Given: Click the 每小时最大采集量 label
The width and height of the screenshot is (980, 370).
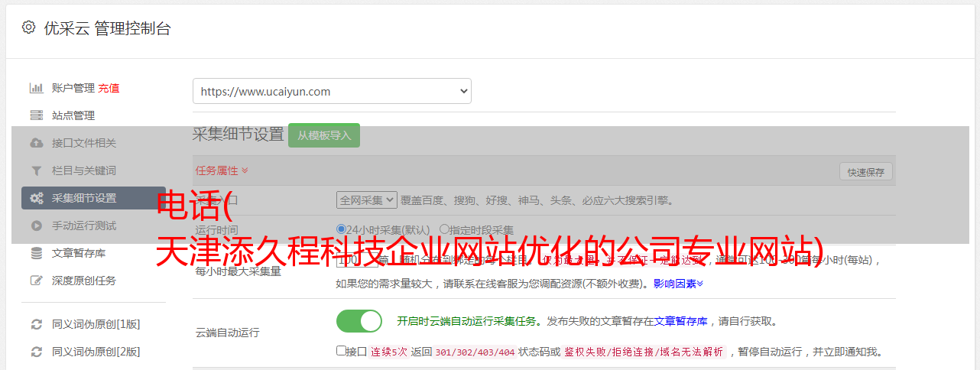Looking at the screenshot, I should click(x=239, y=271).
